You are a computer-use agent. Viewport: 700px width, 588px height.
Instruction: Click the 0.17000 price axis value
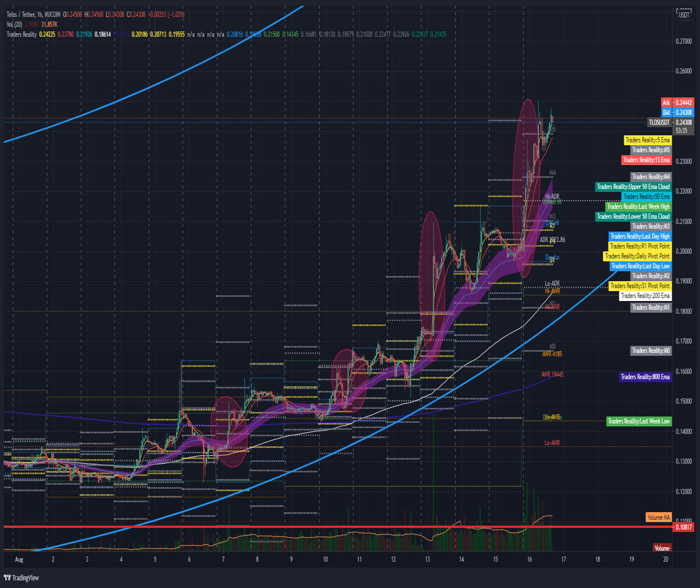(x=685, y=341)
